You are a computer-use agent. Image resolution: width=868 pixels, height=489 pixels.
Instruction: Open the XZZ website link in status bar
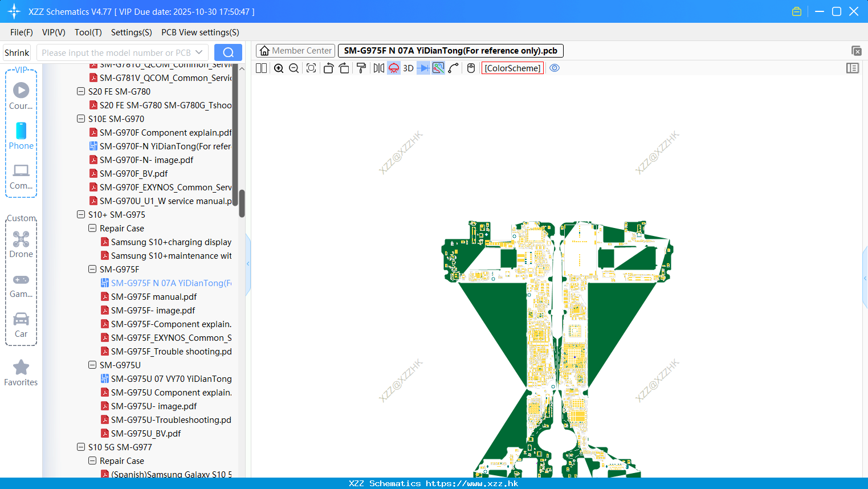click(472, 483)
